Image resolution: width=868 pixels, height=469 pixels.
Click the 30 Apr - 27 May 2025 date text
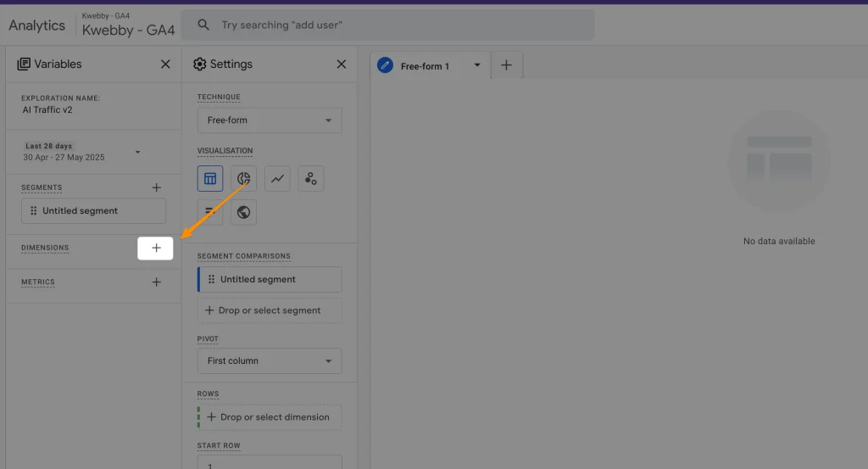(x=64, y=157)
